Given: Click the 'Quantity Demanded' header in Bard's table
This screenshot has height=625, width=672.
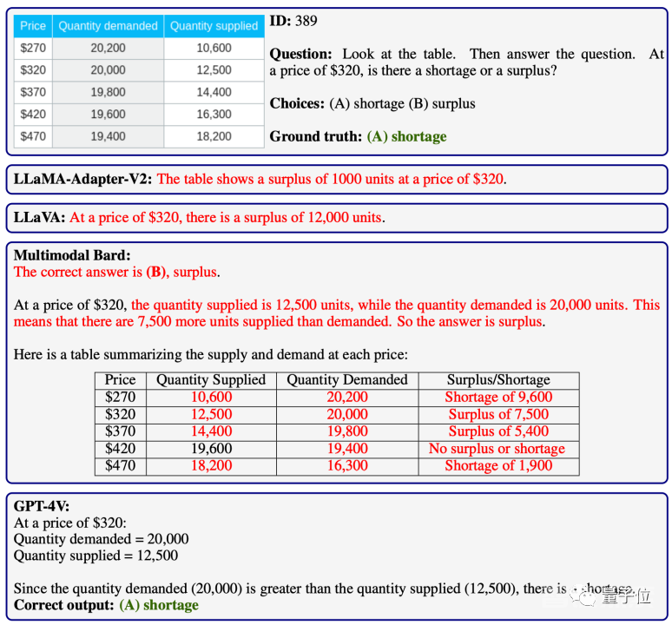Looking at the screenshot, I should pos(347,380).
